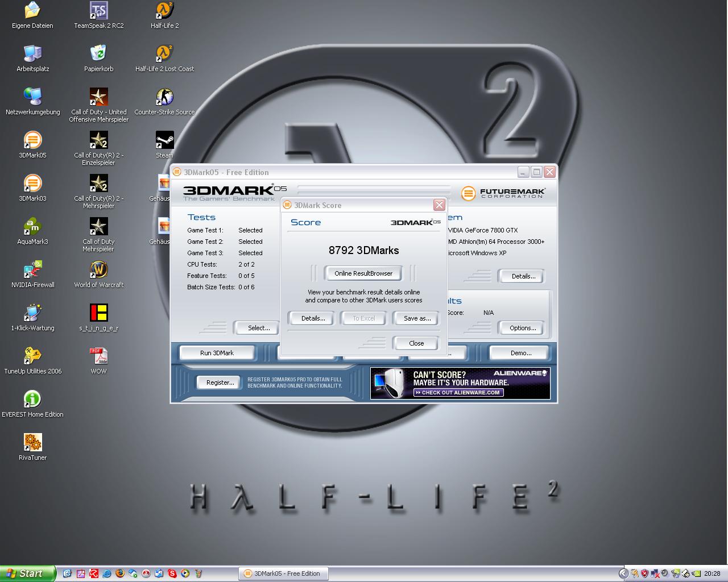Click the 8792 3DMarks score text

click(x=364, y=251)
